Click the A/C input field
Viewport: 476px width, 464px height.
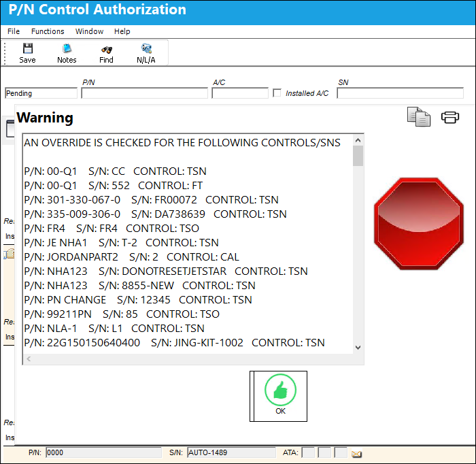point(240,93)
